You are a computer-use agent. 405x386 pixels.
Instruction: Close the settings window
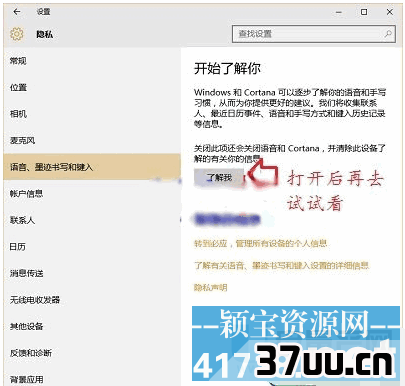pos(389,12)
